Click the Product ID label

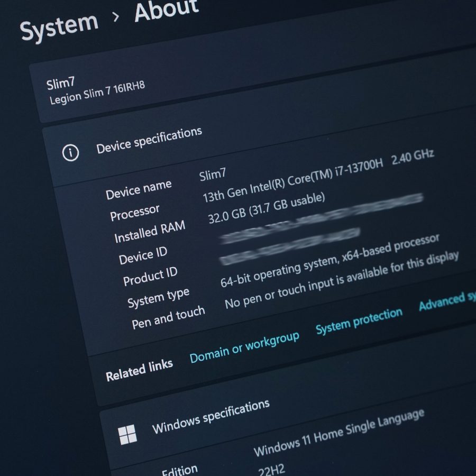point(150,276)
